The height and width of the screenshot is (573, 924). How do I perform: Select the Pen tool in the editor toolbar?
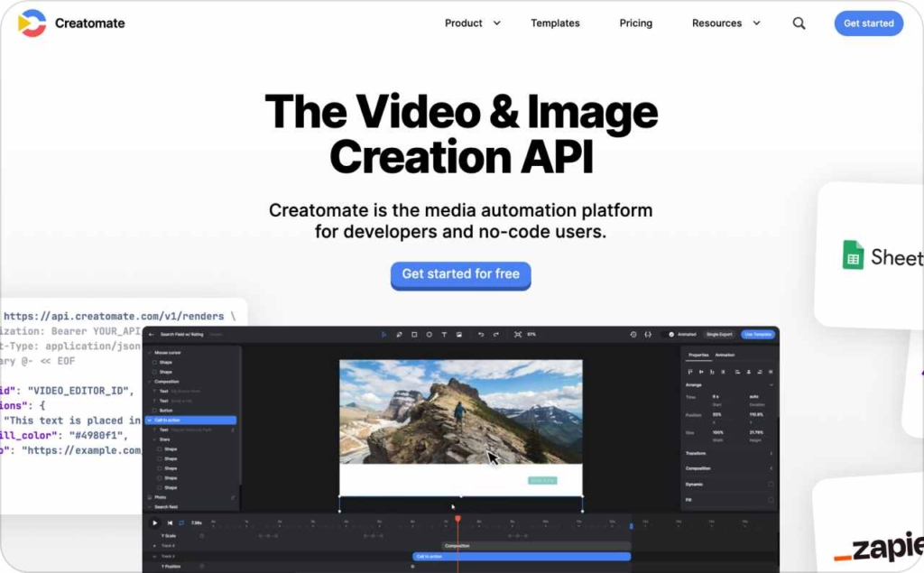click(x=399, y=335)
